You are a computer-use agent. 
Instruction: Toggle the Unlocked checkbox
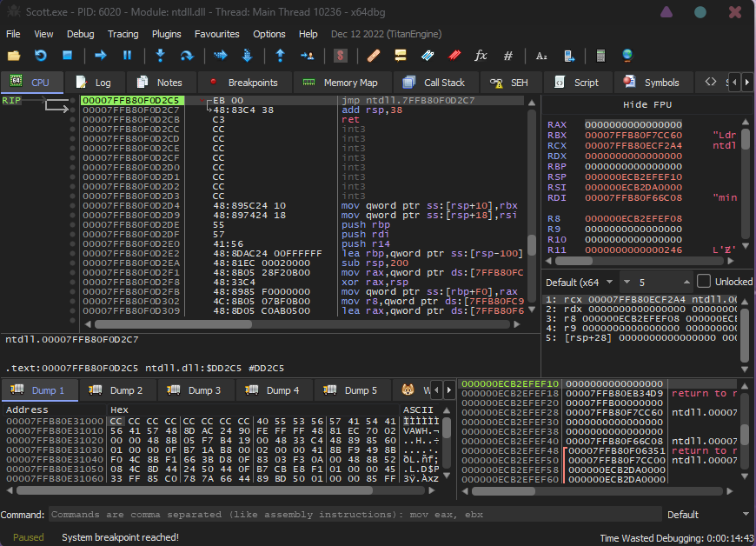704,282
